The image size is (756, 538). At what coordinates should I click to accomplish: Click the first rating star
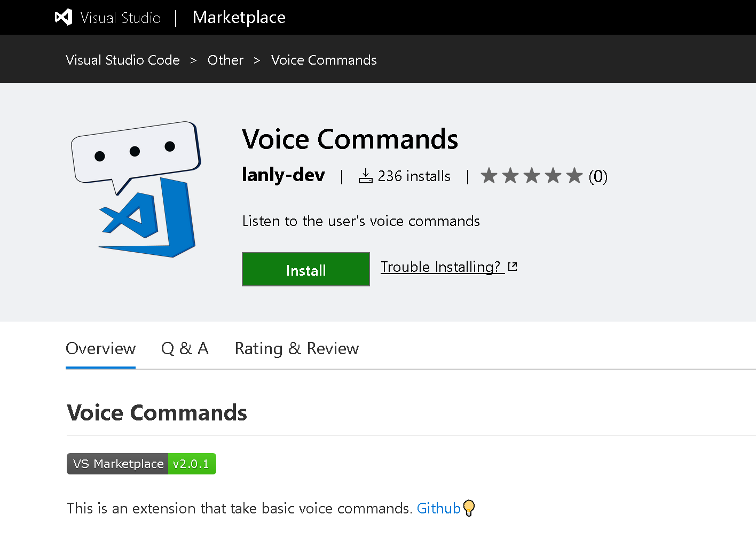[489, 175]
